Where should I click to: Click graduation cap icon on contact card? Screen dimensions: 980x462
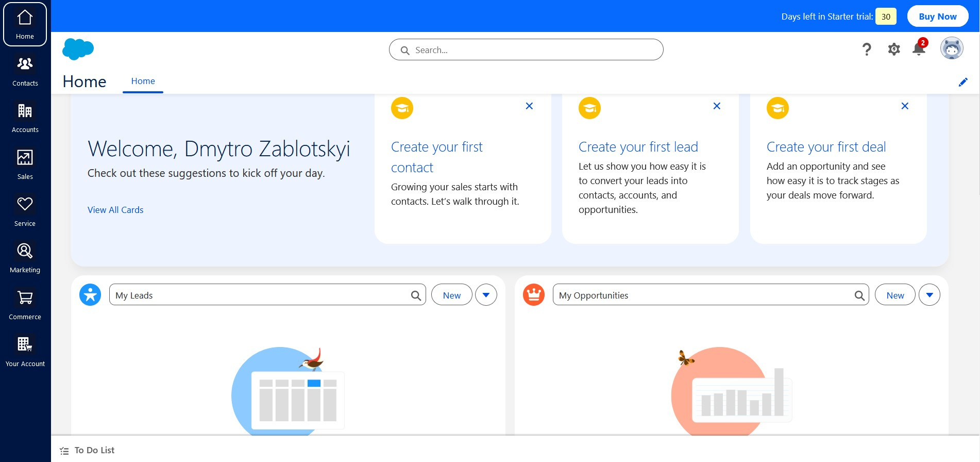pos(402,108)
